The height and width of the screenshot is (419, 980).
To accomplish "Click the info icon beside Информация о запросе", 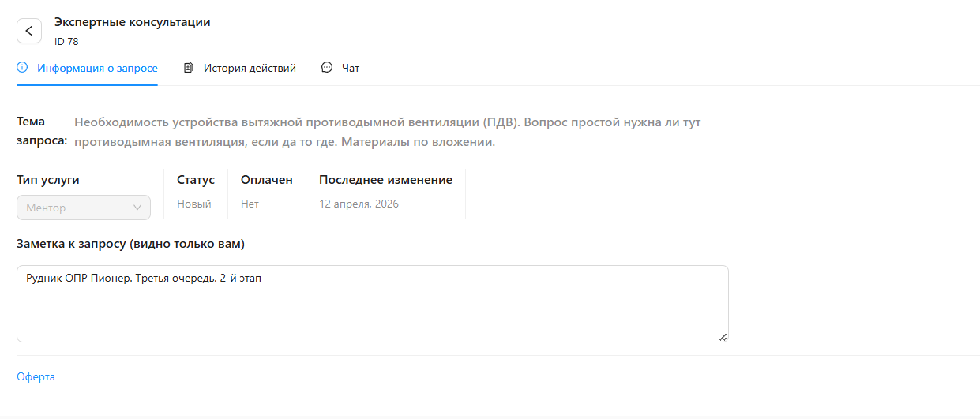I will click(x=22, y=68).
